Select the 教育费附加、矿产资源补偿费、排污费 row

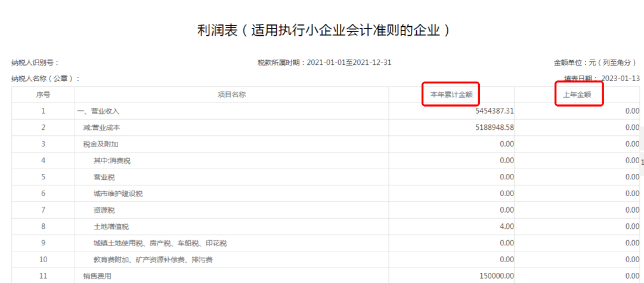[x=153, y=260]
